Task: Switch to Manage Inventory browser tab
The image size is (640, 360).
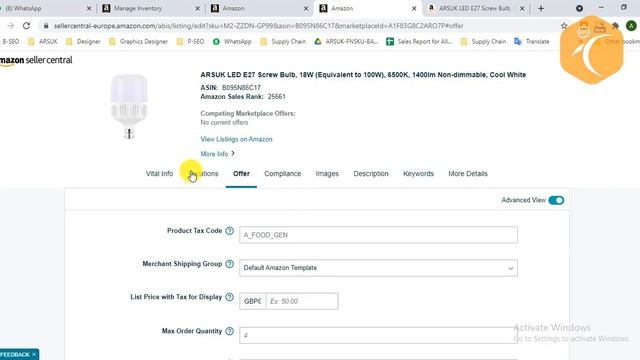Action: coord(151,8)
